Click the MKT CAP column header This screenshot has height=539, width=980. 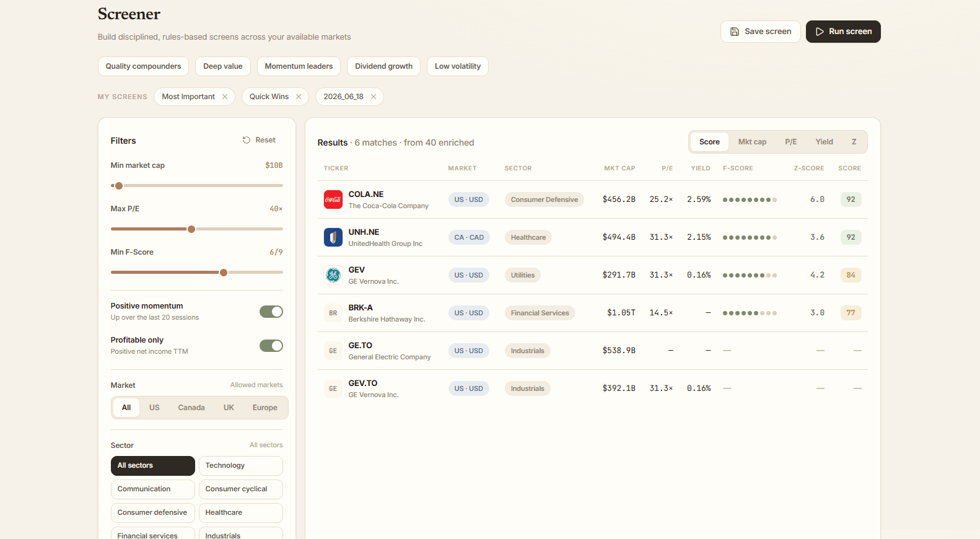tap(619, 169)
